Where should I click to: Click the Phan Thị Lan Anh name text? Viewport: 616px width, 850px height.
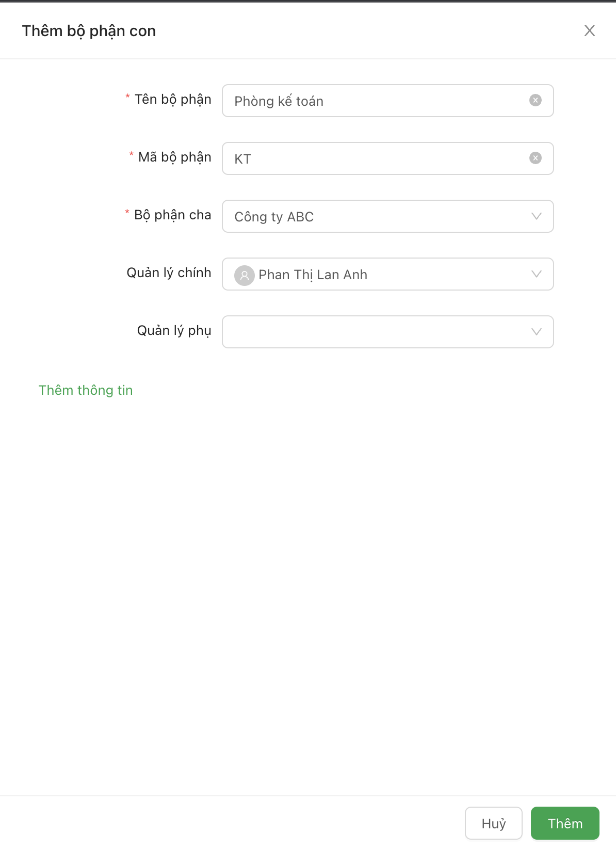coord(313,275)
